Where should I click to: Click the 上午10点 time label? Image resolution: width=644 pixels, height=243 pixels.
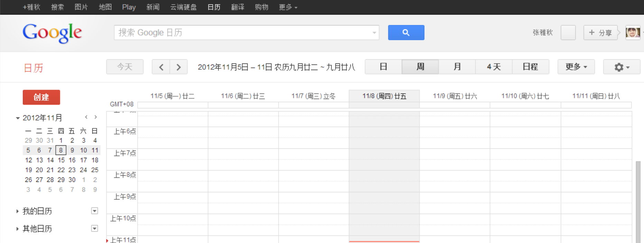click(123, 218)
